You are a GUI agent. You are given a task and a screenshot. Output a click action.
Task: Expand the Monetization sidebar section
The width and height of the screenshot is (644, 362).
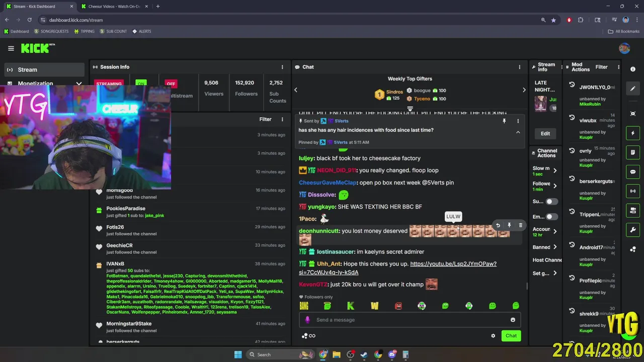click(x=44, y=83)
